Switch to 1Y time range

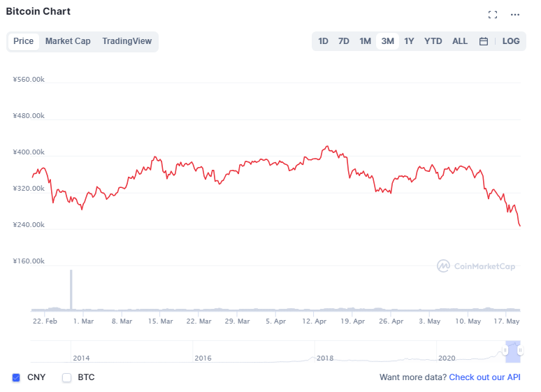409,41
